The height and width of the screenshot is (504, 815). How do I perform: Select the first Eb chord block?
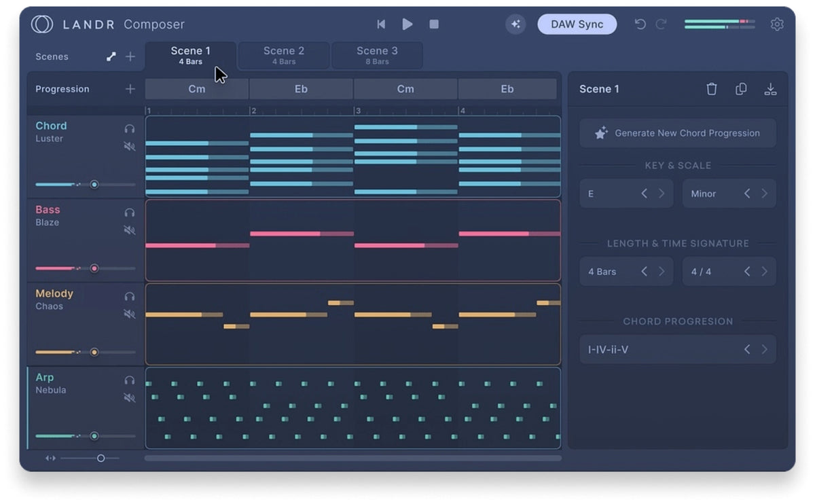click(301, 89)
